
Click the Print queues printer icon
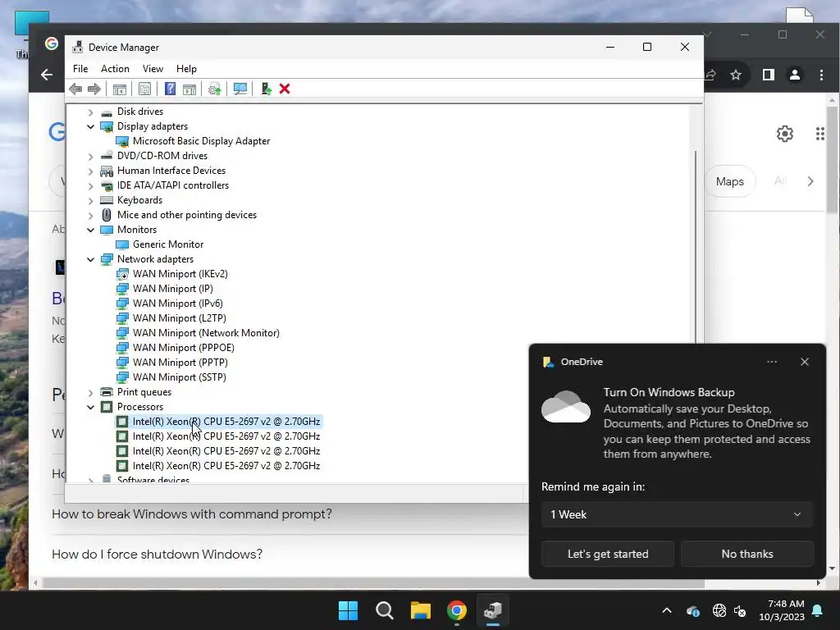point(107,392)
